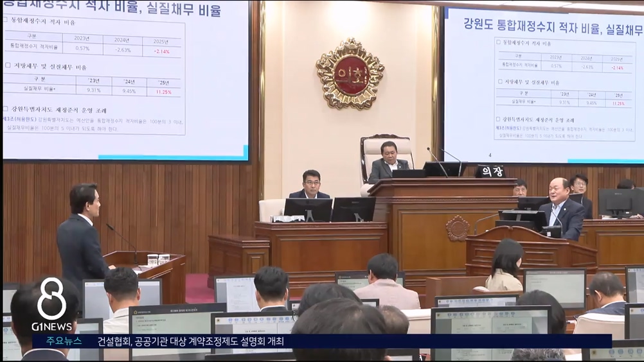Click the water glasses on the left lectern

coord(157,259)
